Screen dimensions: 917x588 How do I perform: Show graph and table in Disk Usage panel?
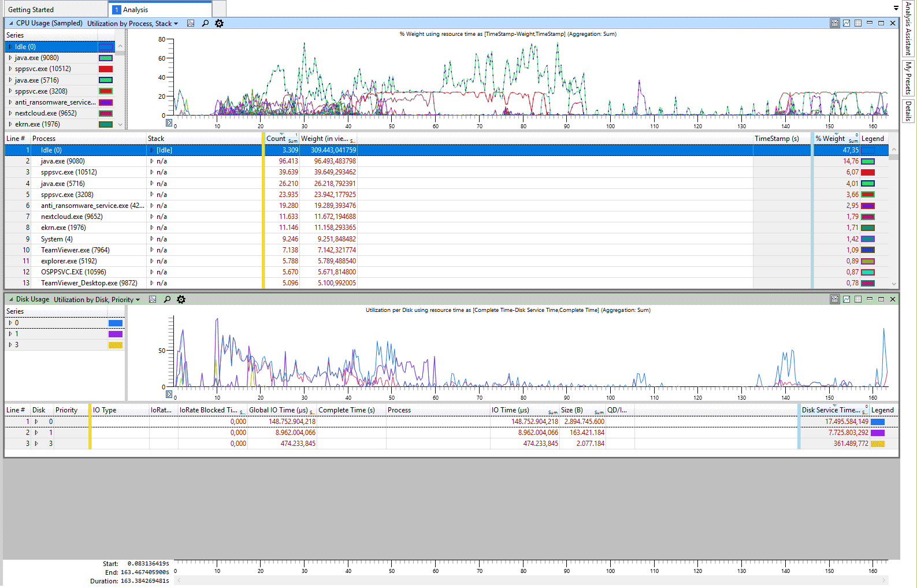click(835, 299)
